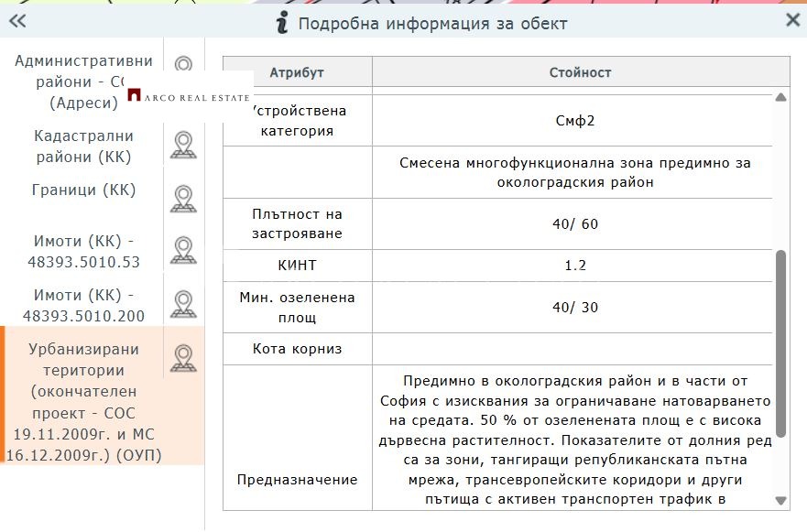Viewport: 807px width, 532px height.
Task: Click the pin icon beside Имоти 48393.5010.200
Action: click(183, 304)
